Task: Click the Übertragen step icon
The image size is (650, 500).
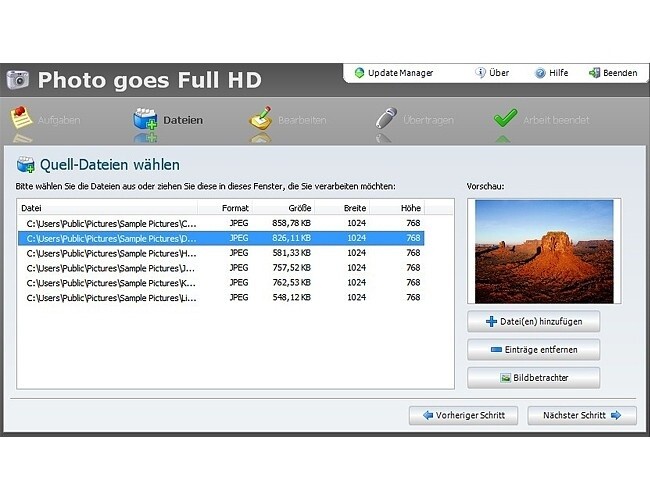Action: (385, 118)
